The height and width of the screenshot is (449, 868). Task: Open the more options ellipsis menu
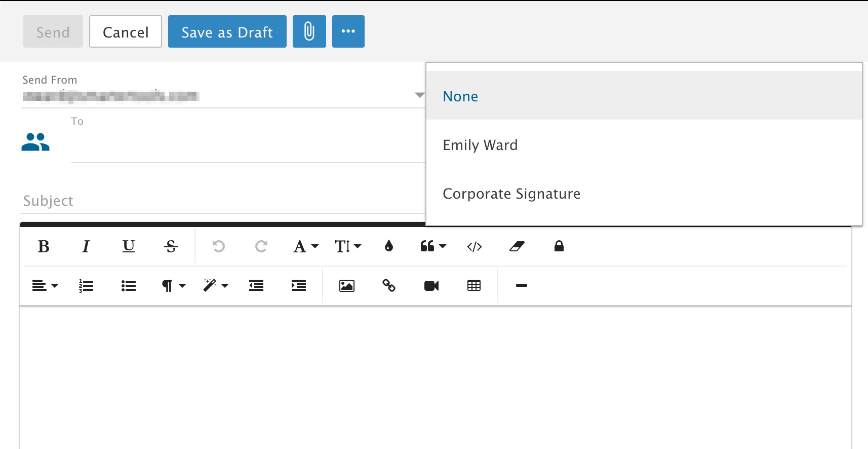point(348,31)
